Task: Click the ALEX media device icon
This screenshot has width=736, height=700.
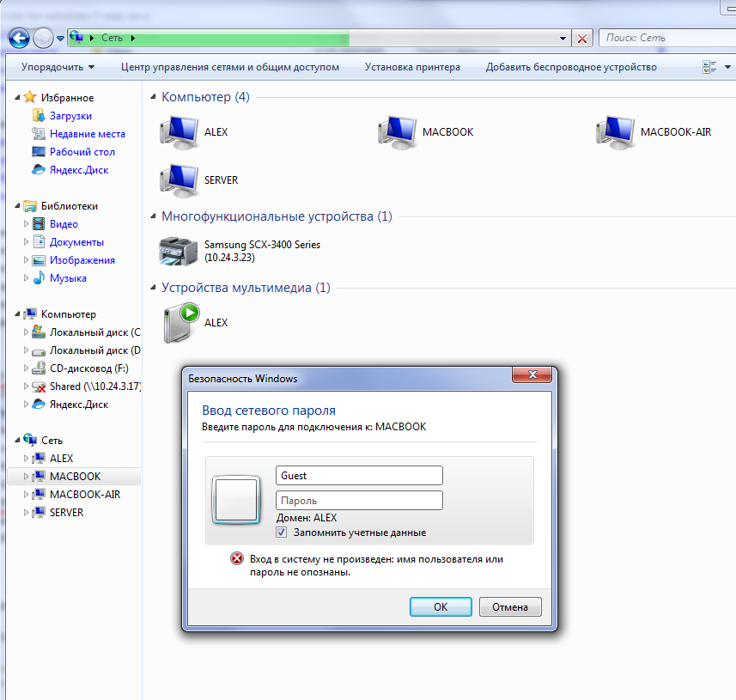Action: tap(181, 323)
